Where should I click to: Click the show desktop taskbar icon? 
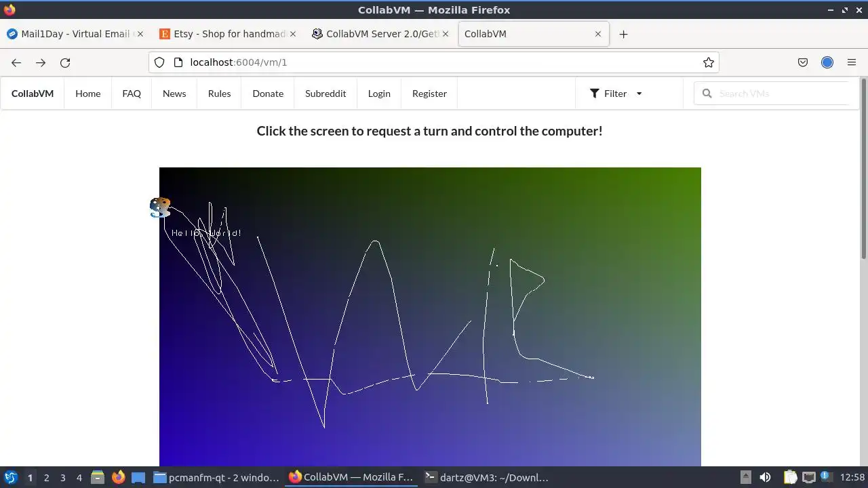(138, 477)
